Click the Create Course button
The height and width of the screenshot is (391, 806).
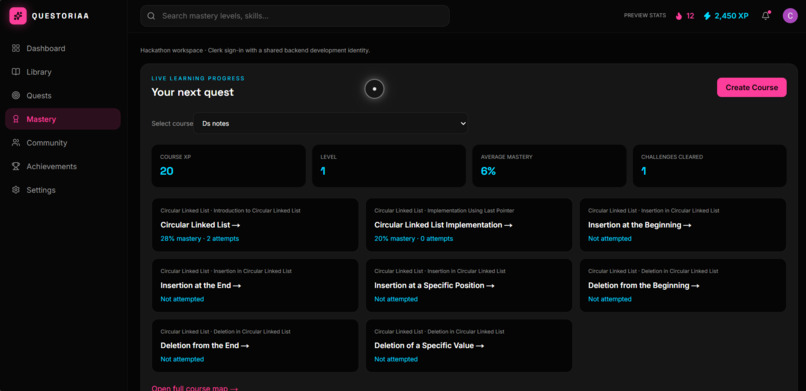coord(752,87)
